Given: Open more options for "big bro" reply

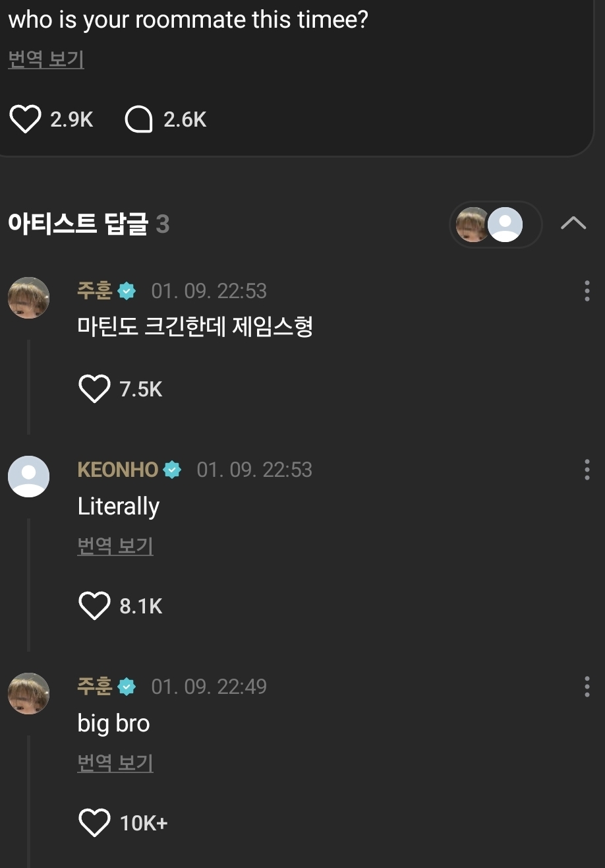Looking at the screenshot, I should click(587, 687).
